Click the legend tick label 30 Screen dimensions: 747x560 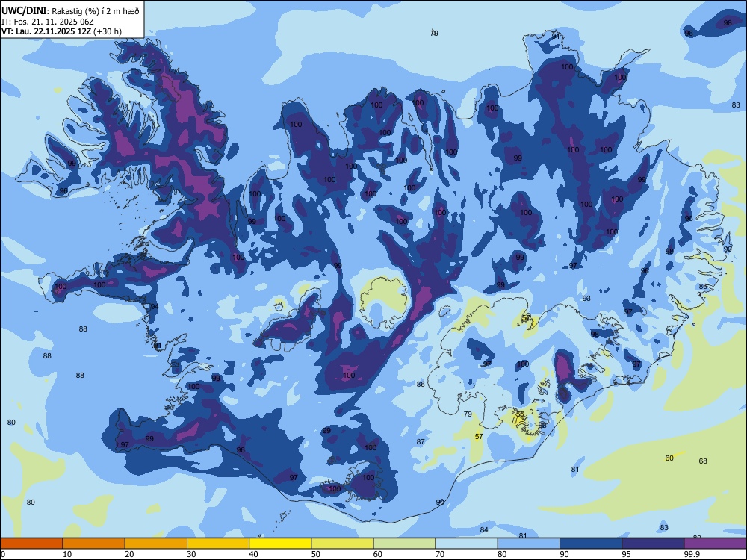pos(191,554)
